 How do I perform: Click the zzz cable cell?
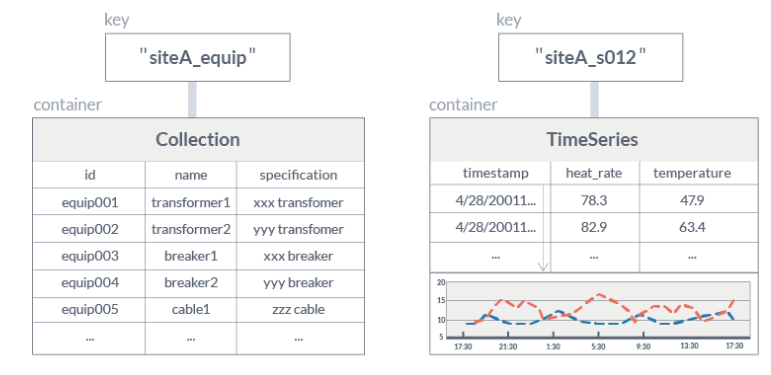click(300, 309)
